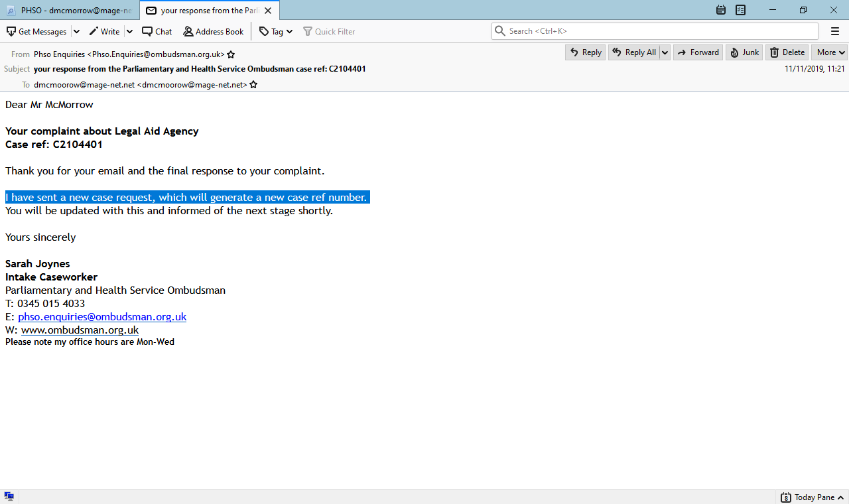
Task: Forward this email message
Action: pos(698,52)
